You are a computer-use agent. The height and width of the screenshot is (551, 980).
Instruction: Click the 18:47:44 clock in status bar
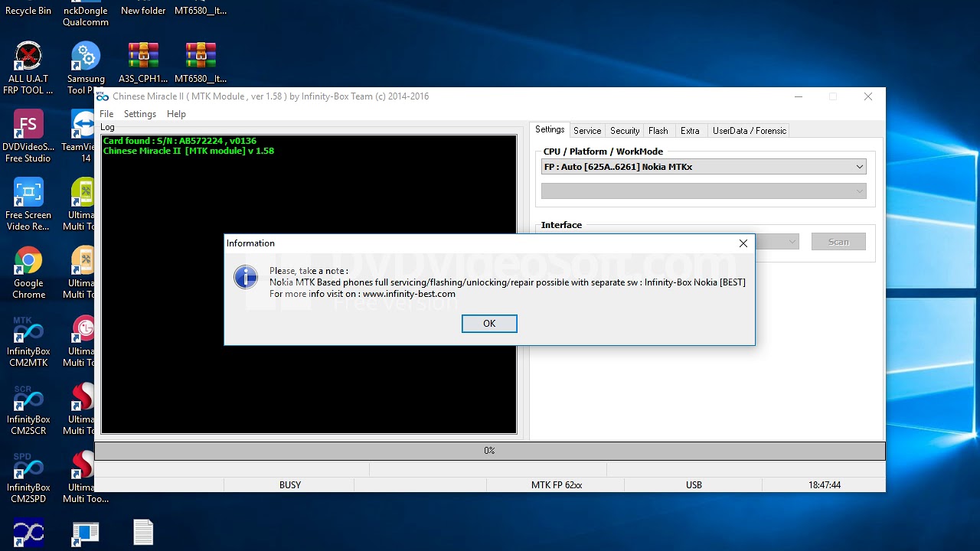click(824, 485)
